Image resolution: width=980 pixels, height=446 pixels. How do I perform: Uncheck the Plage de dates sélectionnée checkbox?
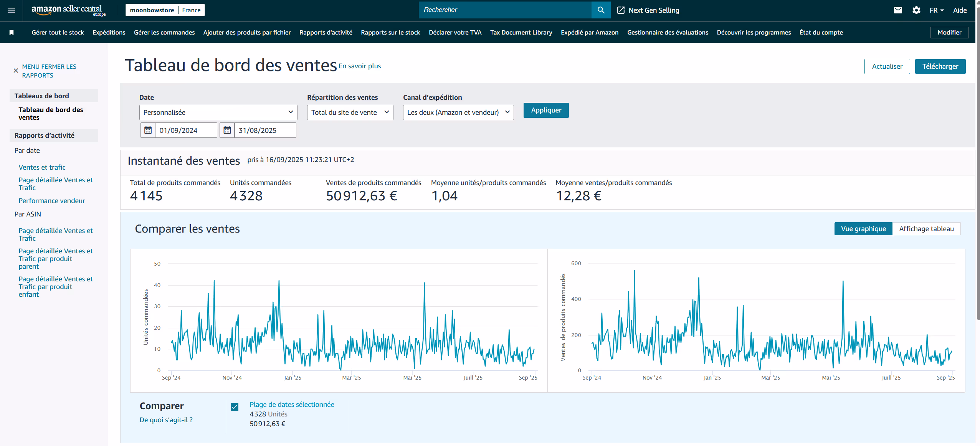pyautogui.click(x=235, y=407)
